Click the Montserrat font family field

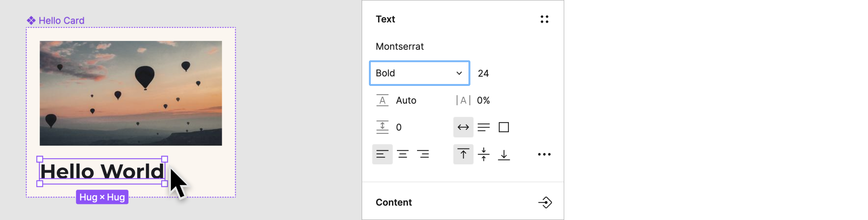pyautogui.click(x=400, y=46)
